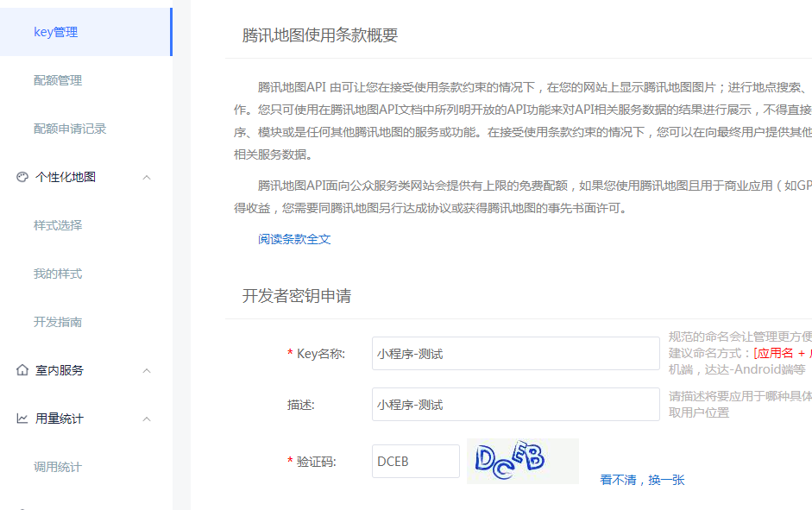The height and width of the screenshot is (510, 812).
Task: Click the 个性化地图 palette icon
Action: tap(22, 177)
